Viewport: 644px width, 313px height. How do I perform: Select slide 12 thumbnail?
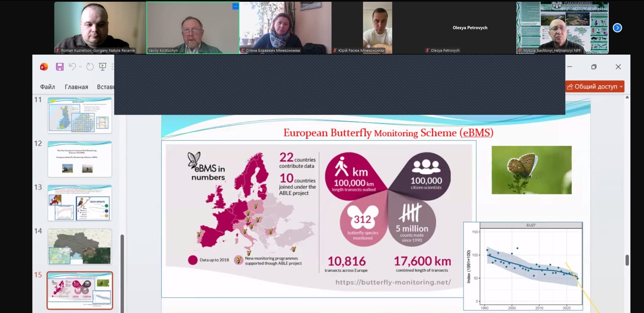pyautogui.click(x=79, y=159)
